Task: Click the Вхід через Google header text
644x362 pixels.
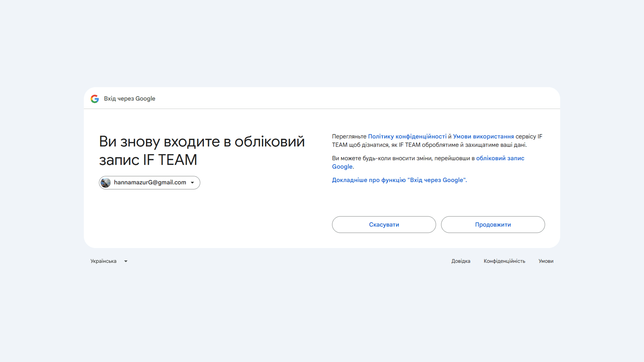Action: [x=129, y=99]
